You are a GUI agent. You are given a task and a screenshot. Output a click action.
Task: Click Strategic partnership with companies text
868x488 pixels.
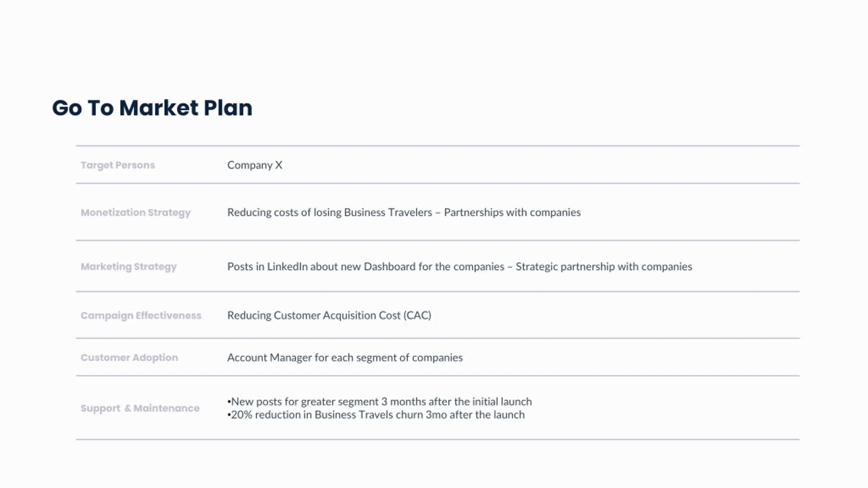coord(604,267)
